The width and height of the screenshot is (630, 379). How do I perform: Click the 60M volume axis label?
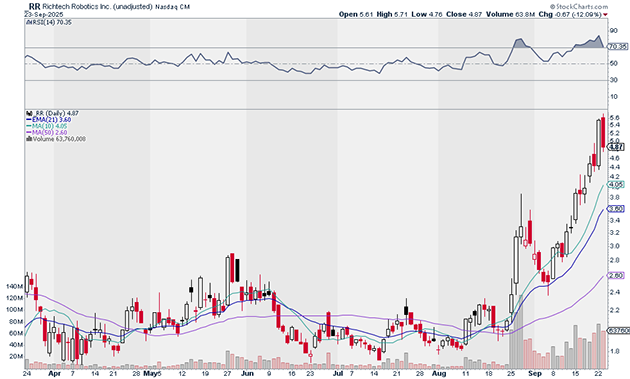tap(16, 333)
